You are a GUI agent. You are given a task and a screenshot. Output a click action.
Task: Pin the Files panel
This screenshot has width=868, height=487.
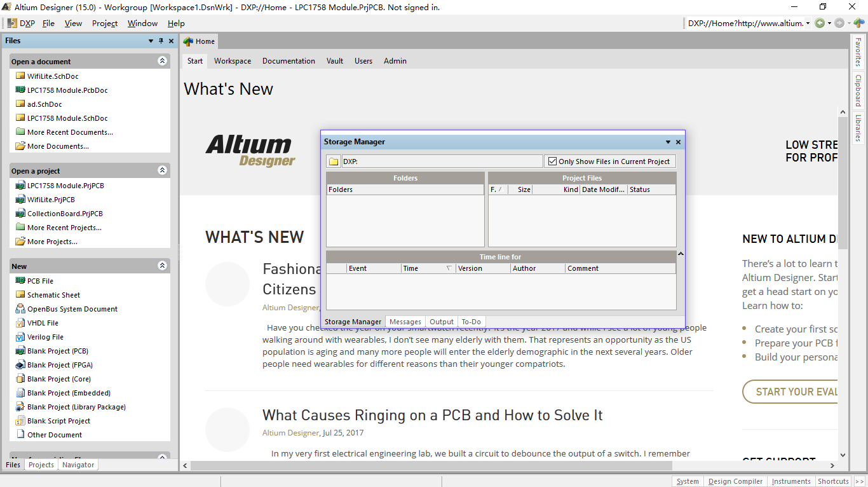click(161, 41)
